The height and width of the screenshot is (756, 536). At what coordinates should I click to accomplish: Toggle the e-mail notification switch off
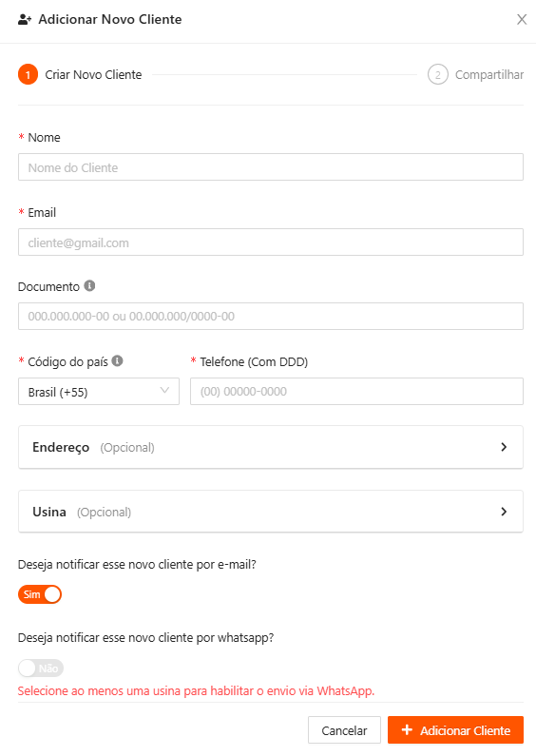(x=40, y=594)
